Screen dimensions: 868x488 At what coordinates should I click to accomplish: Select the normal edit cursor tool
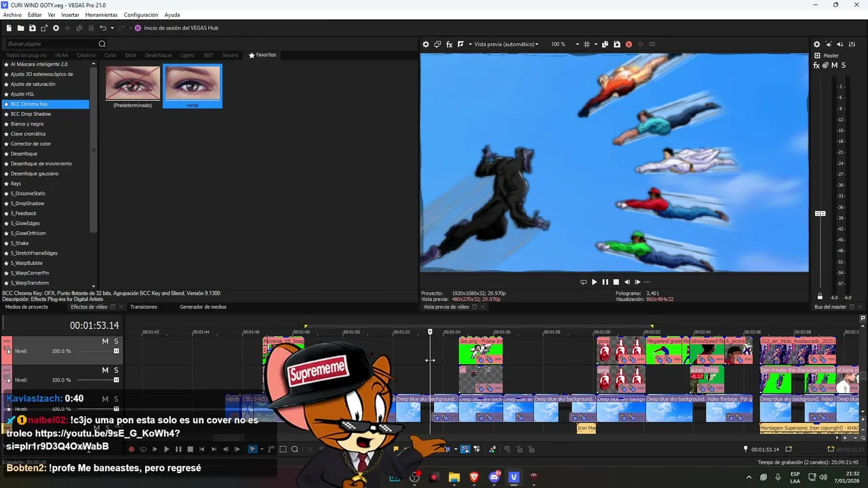point(252,449)
